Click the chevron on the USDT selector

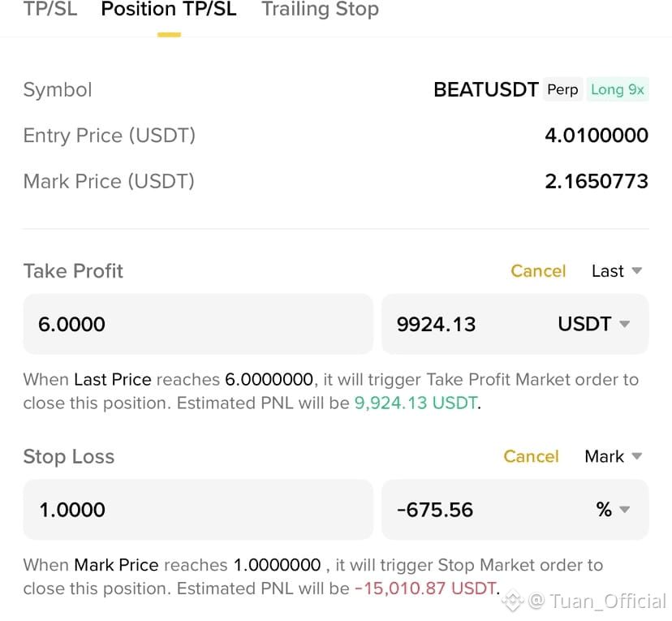click(x=624, y=324)
